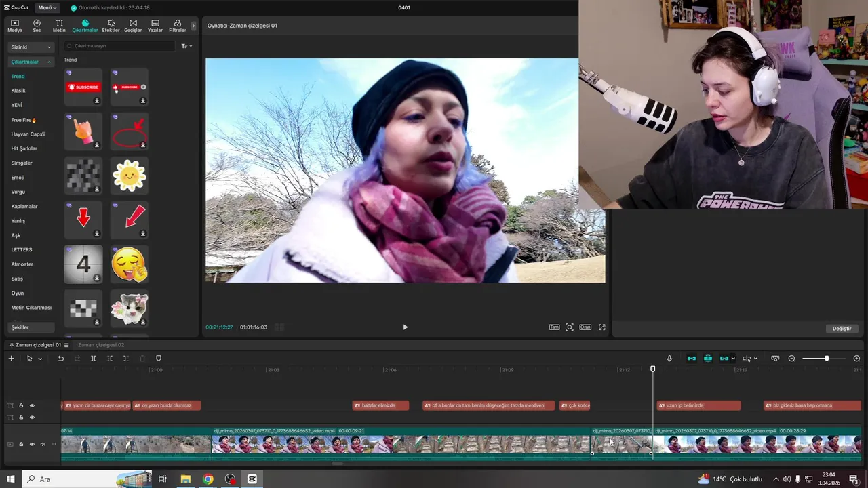This screenshot has width=868, height=488.
Task: Adjust the timeline zoom slider handle
Action: click(x=827, y=359)
